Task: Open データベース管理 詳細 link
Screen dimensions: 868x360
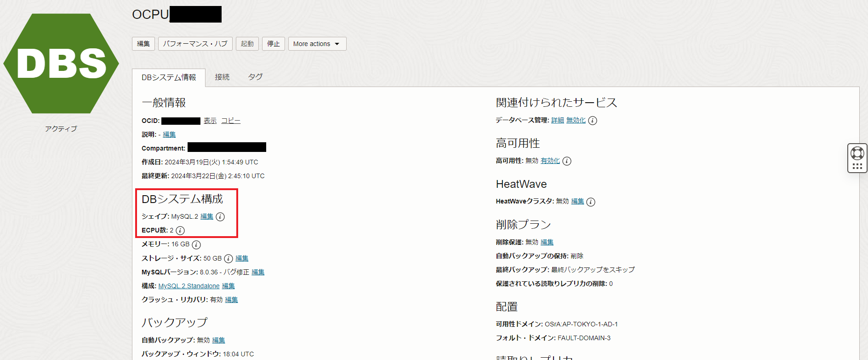Action: 558,120
